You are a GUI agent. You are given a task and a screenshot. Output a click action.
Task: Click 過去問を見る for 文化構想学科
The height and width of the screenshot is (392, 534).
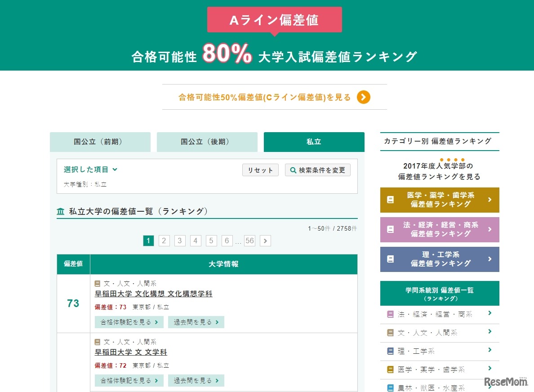[196, 322]
